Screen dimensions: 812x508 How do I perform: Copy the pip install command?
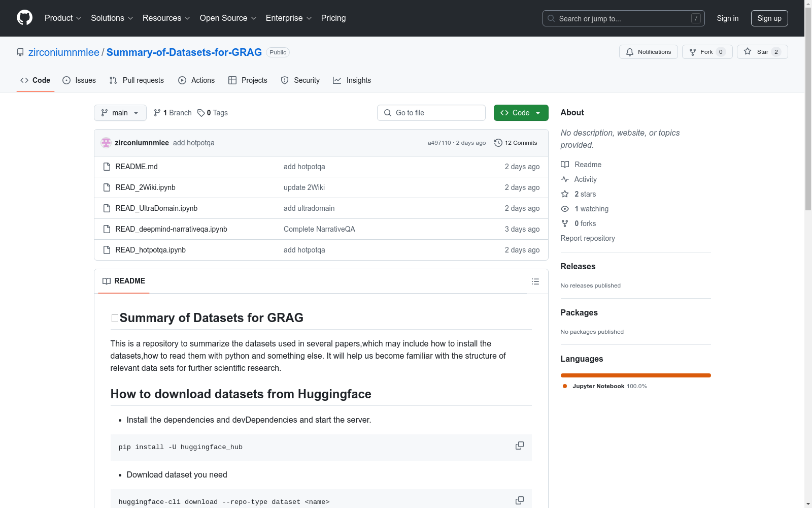coord(520,446)
